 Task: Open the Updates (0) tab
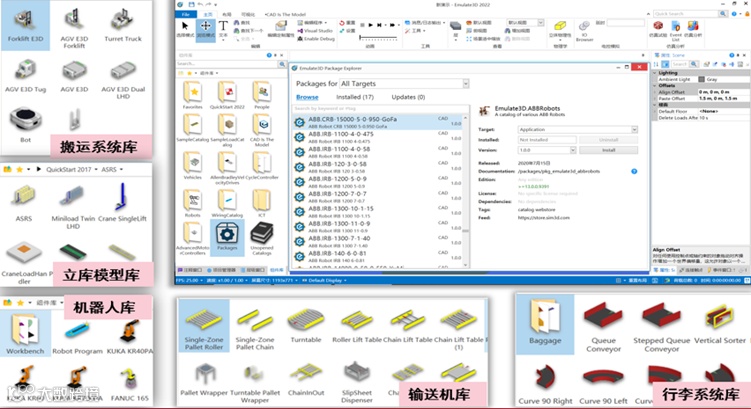pos(408,97)
